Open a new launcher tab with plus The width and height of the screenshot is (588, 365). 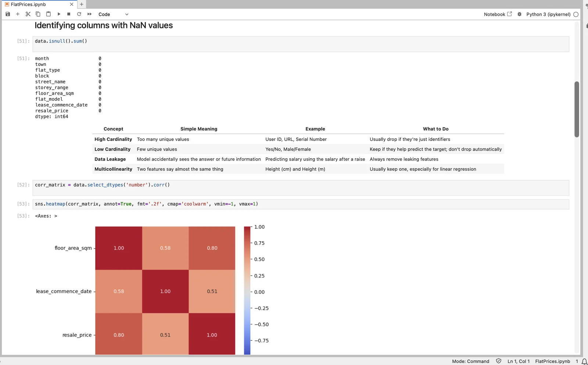tap(82, 4)
